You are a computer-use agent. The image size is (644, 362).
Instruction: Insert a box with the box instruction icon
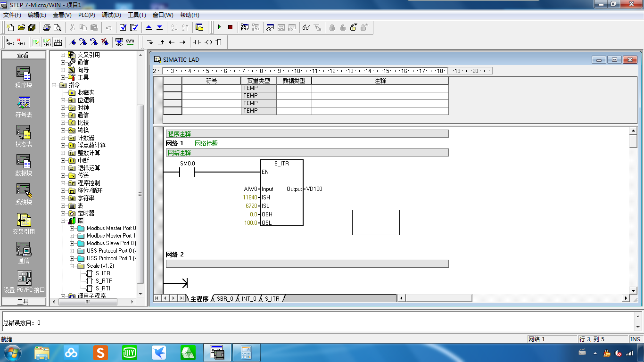click(x=218, y=42)
